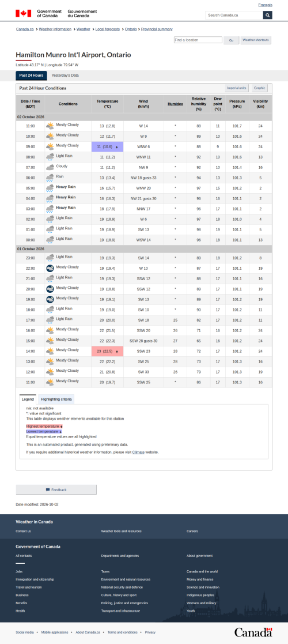Image resolution: width=288 pixels, height=644 pixels.
Task: Open the Highlighting criteria tab
Action: tap(56, 399)
